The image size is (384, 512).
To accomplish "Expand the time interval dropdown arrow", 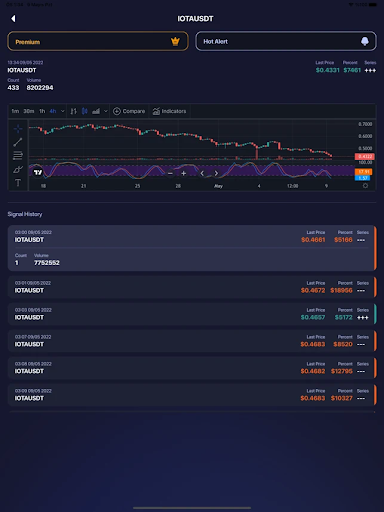I will 62,111.
